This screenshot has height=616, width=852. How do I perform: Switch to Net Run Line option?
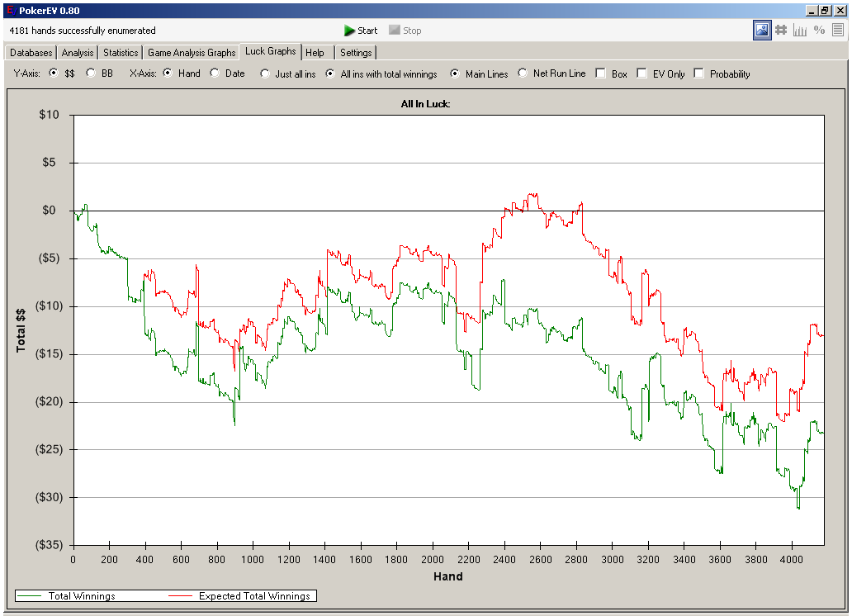pyautogui.click(x=523, y=73)
